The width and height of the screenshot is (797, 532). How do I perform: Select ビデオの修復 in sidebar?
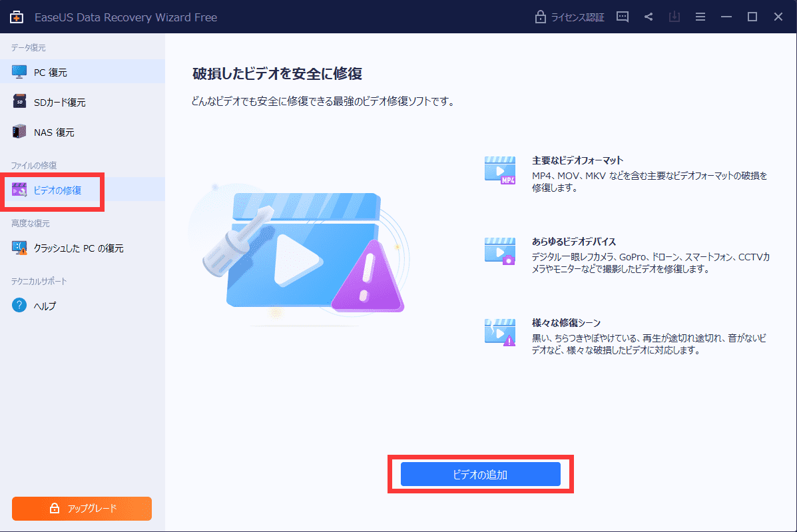83,190
